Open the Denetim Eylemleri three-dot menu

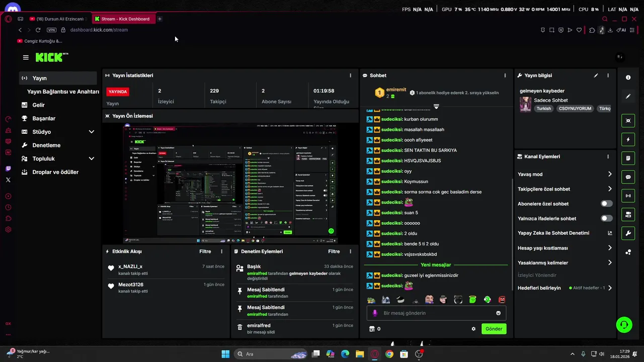click(x=350, y=251)
